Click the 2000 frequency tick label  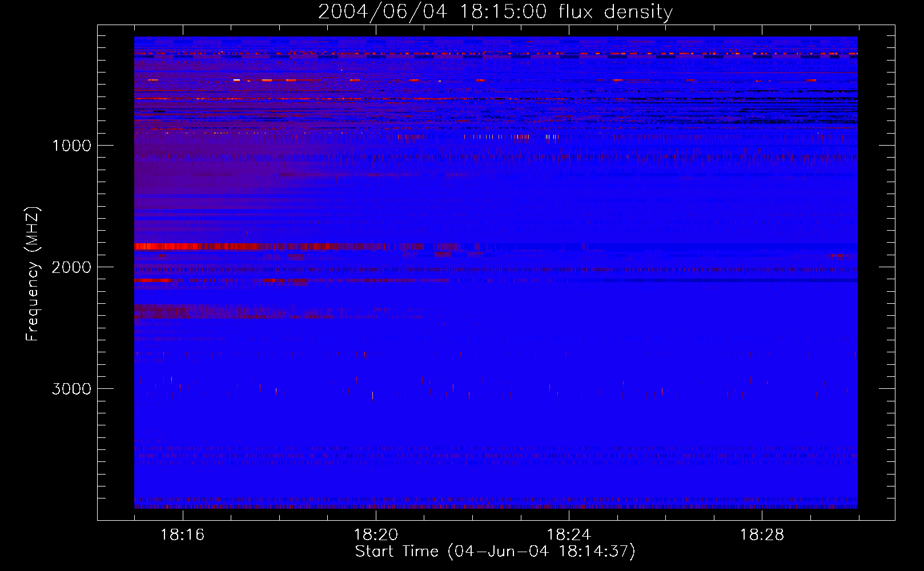(x=71, y=267)
